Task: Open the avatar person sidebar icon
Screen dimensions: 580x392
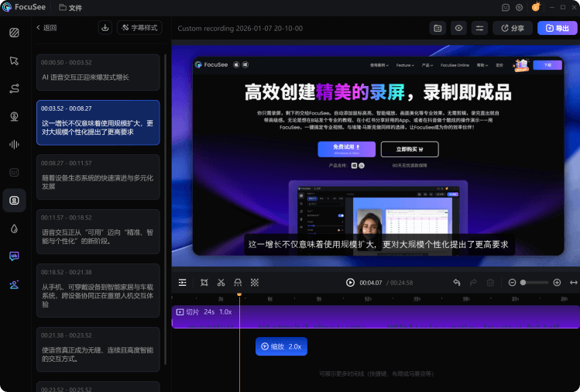Action: coord(14,284)
